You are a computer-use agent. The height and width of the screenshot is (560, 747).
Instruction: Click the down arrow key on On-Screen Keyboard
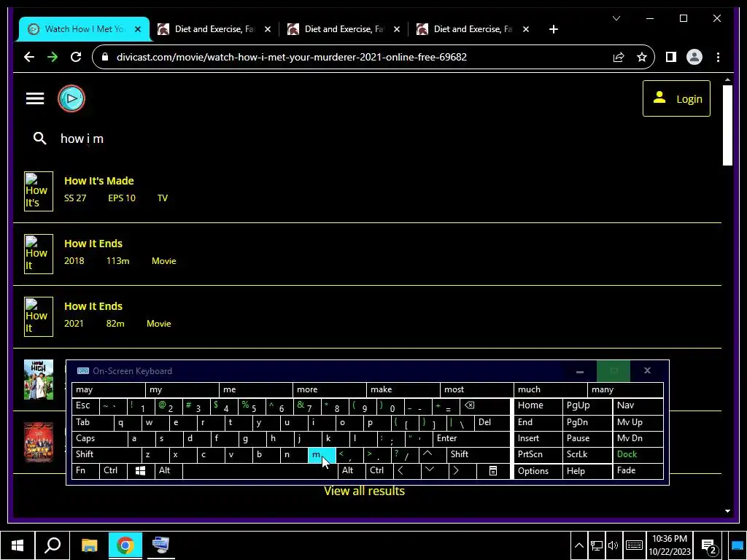429,470
